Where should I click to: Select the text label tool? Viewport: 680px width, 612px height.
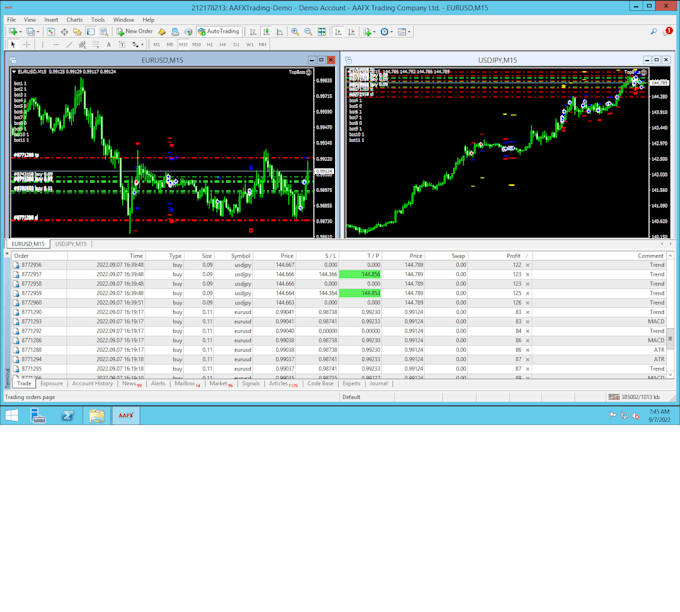(x=122, y=44)
